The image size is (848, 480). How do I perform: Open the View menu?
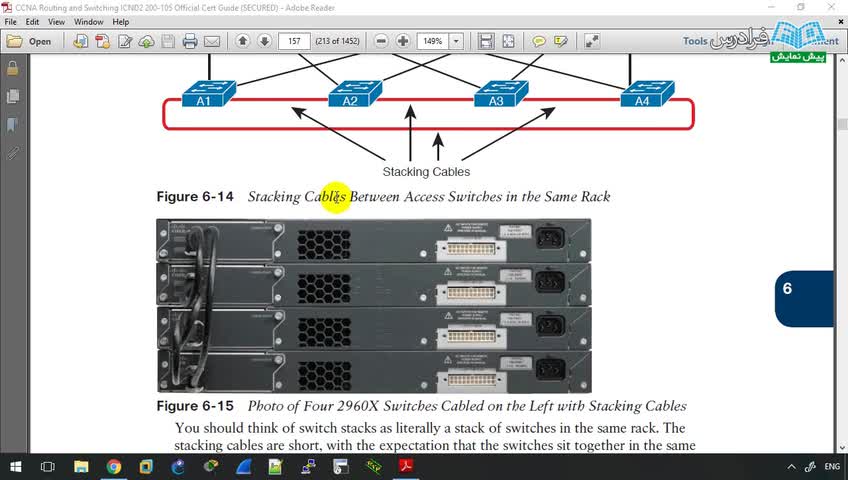[56, 22]
